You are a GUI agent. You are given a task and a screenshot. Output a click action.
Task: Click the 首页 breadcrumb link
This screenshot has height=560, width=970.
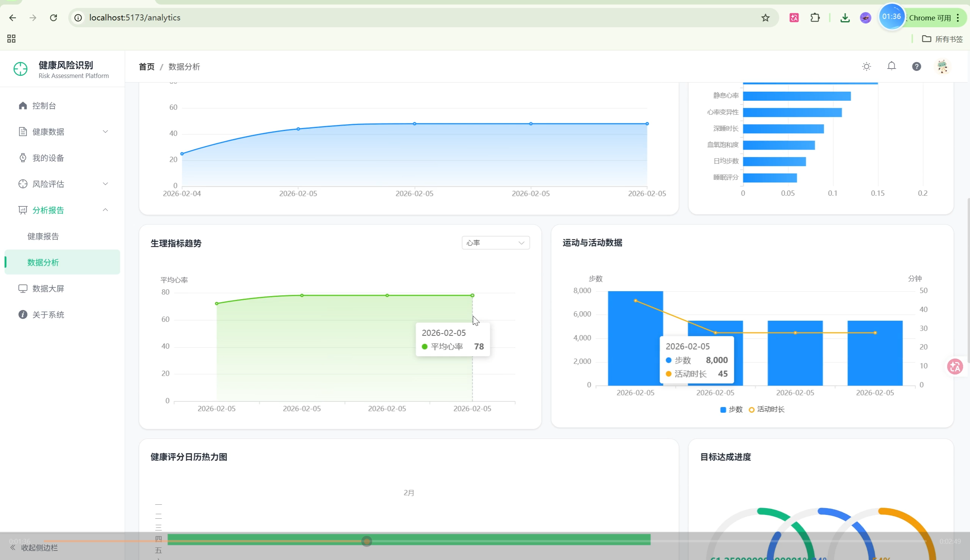[x=146, y=67]
